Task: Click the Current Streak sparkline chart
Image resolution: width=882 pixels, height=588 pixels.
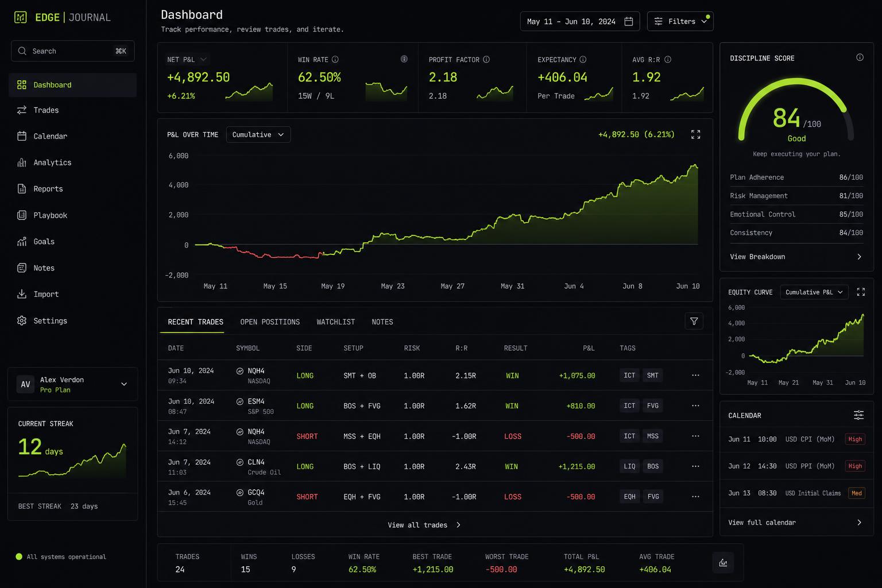Action: tap(72, 461)
